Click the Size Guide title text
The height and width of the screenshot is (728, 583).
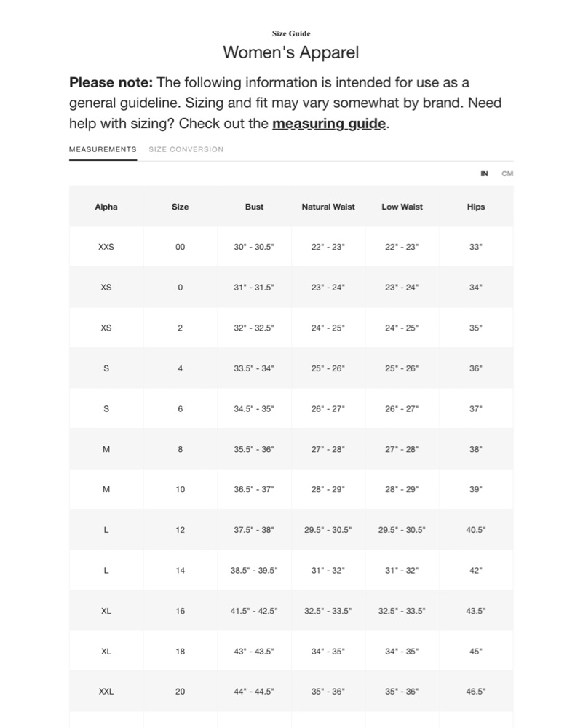291,33
